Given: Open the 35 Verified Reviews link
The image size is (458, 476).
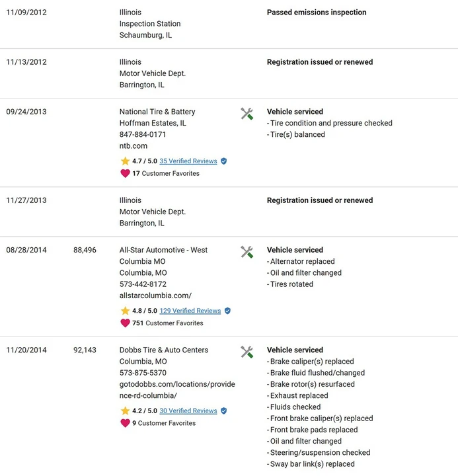Looking at the screenshot, I should click(x=188, y=161).
